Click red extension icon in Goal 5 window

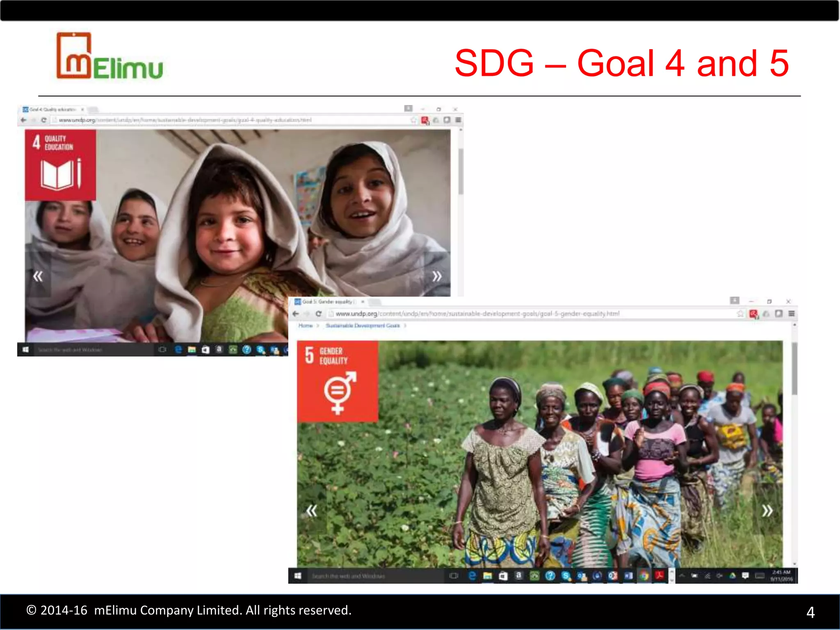[754, 314]
